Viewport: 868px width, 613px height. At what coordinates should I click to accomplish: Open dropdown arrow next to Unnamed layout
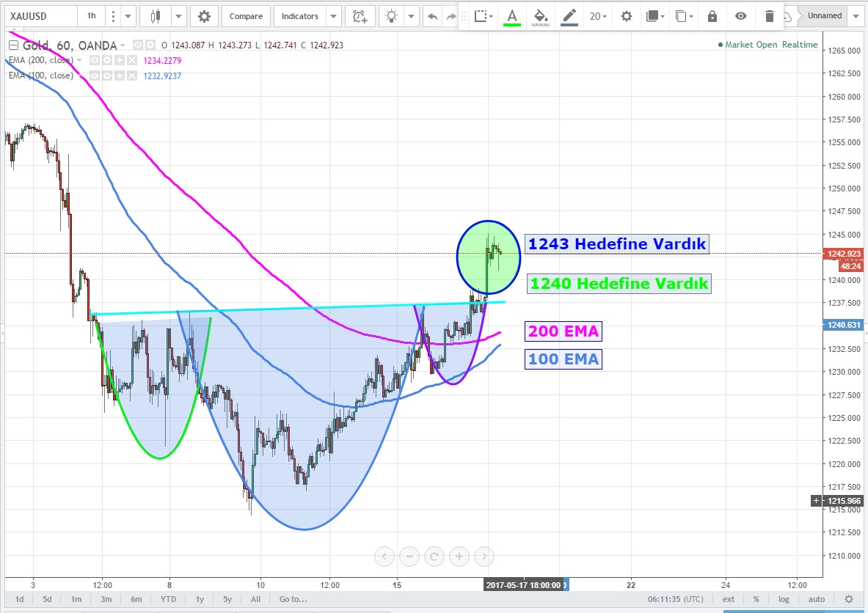click(857, 15)
